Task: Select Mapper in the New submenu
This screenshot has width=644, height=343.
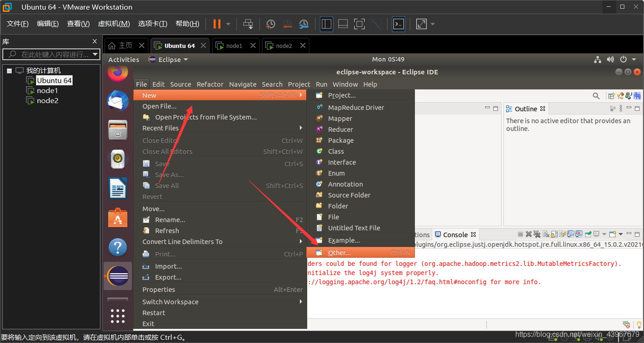Action: (x=361, y=119)
